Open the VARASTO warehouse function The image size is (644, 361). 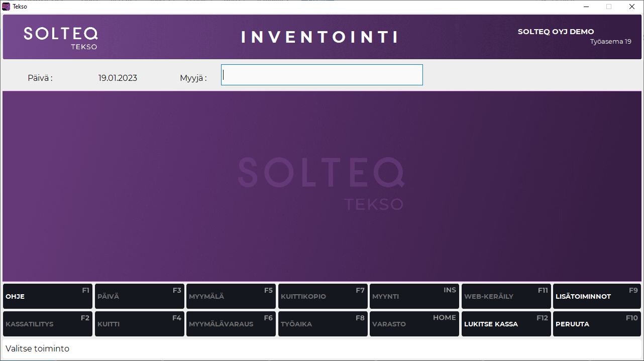pos(414,324)
